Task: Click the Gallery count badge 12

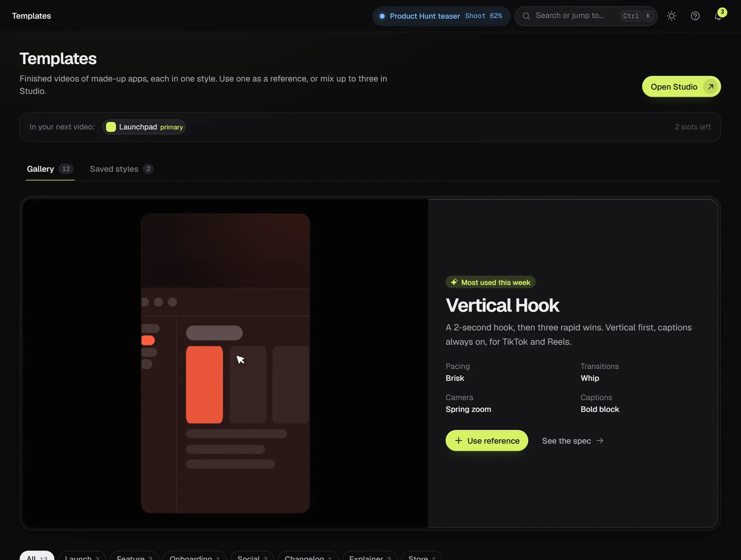Action: (x=66, y=169)
